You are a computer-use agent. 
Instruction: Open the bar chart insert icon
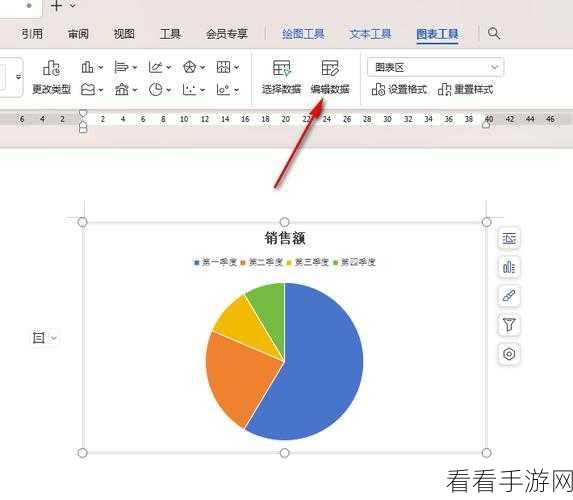[121, 67]
